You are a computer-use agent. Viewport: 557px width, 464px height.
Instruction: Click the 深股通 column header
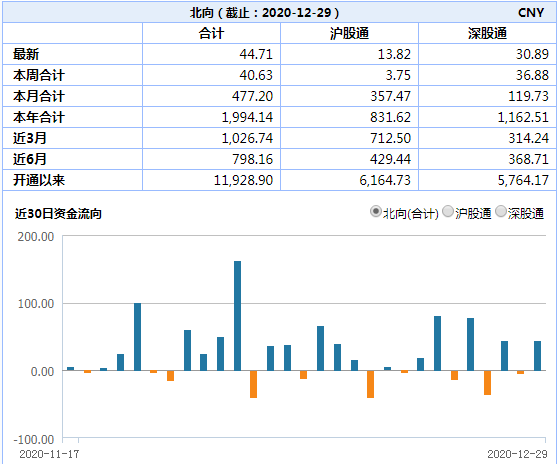click(487, 33)
